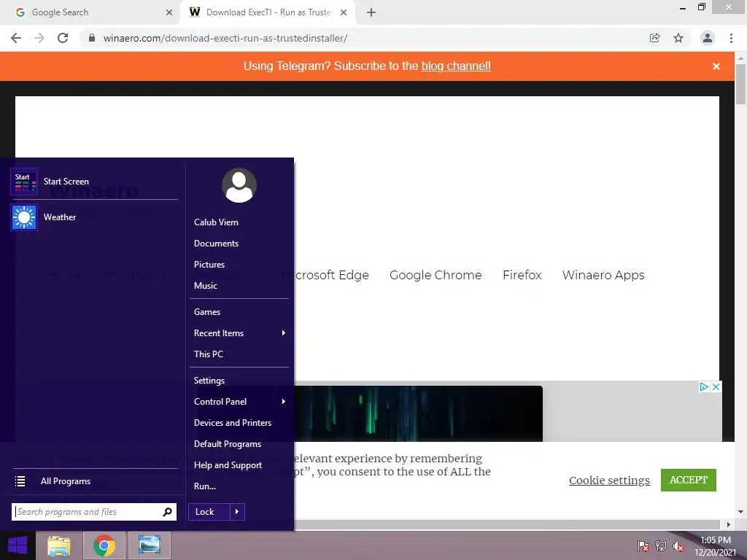This screenshot has width=747, height=560.
Task: Show All Programs list
Action: pos(65,481)
